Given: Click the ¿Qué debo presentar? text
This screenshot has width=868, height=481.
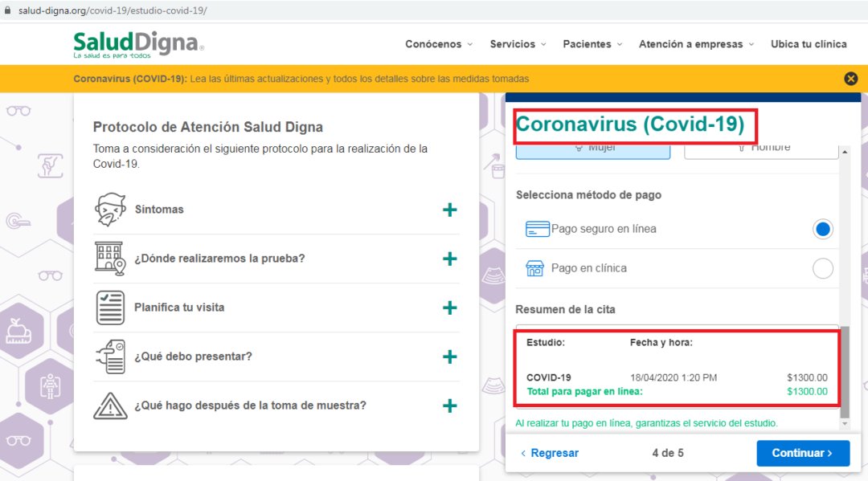Looking at the screenshot, I should (x=193, y=357).
